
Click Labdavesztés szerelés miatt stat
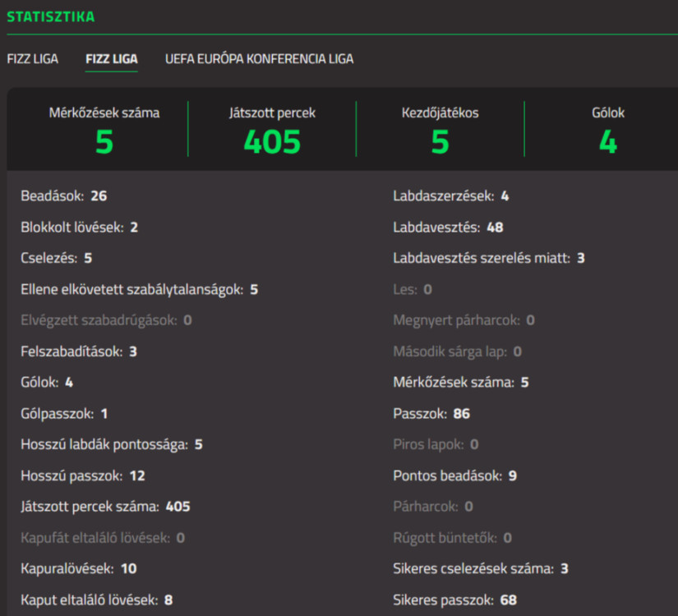pos(488,258)
